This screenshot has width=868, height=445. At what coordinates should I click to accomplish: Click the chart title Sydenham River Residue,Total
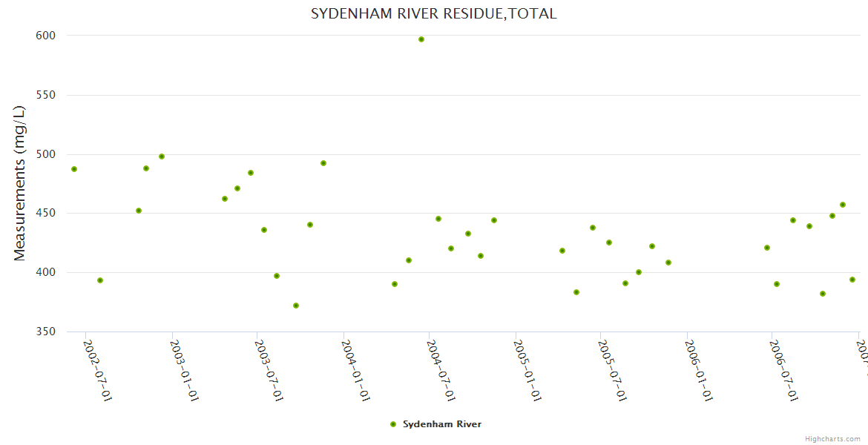coord(433,13)
